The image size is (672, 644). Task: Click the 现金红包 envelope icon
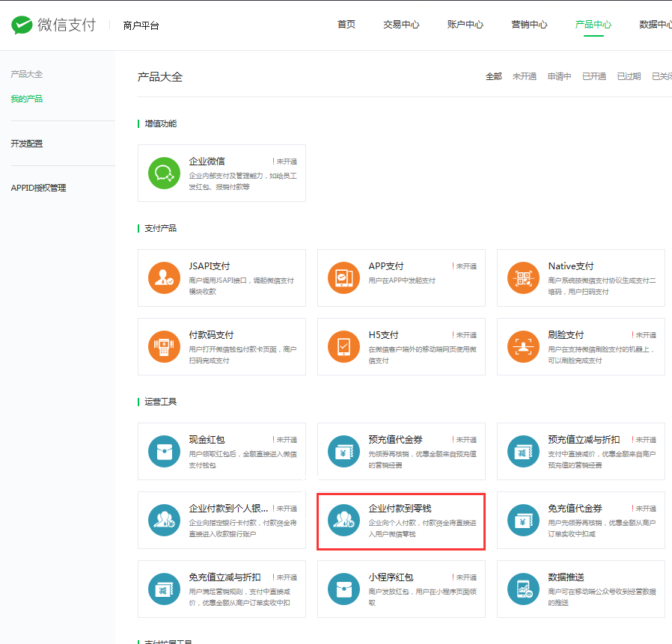[164, 452]
